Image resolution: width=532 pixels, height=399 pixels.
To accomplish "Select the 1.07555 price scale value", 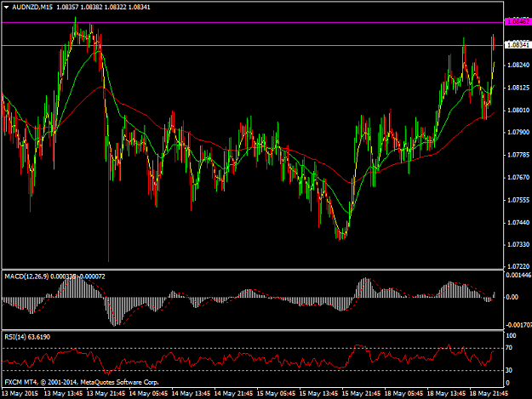I will pos(518,200).
